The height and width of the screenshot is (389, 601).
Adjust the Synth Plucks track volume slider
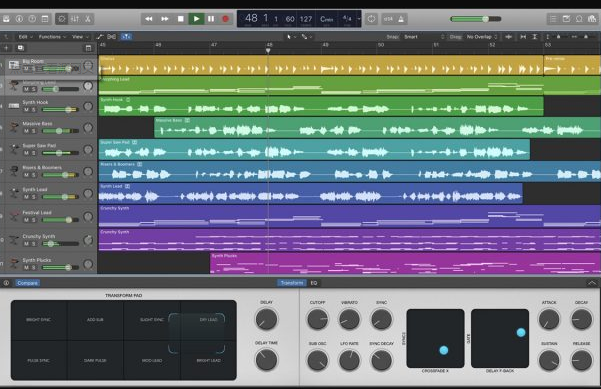point(61,268)
